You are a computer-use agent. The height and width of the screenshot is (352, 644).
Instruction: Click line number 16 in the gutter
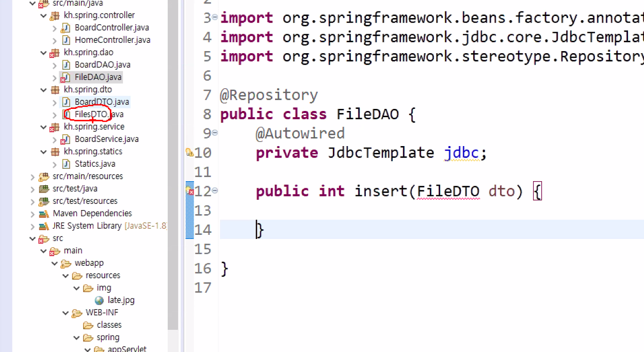[x=203, y=268]
